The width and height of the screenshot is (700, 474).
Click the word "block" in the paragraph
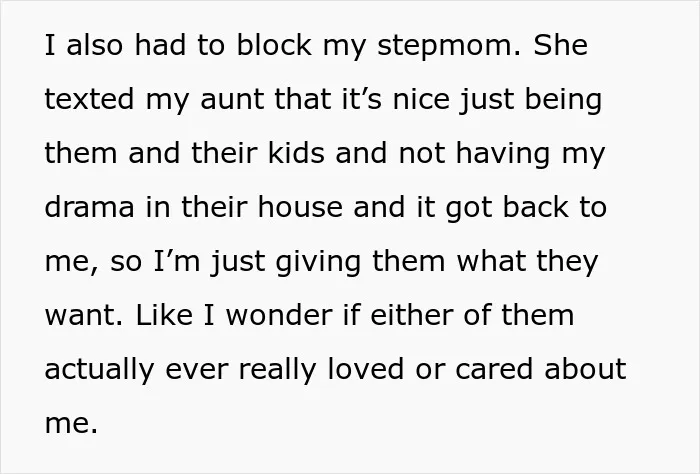(274, 45)
